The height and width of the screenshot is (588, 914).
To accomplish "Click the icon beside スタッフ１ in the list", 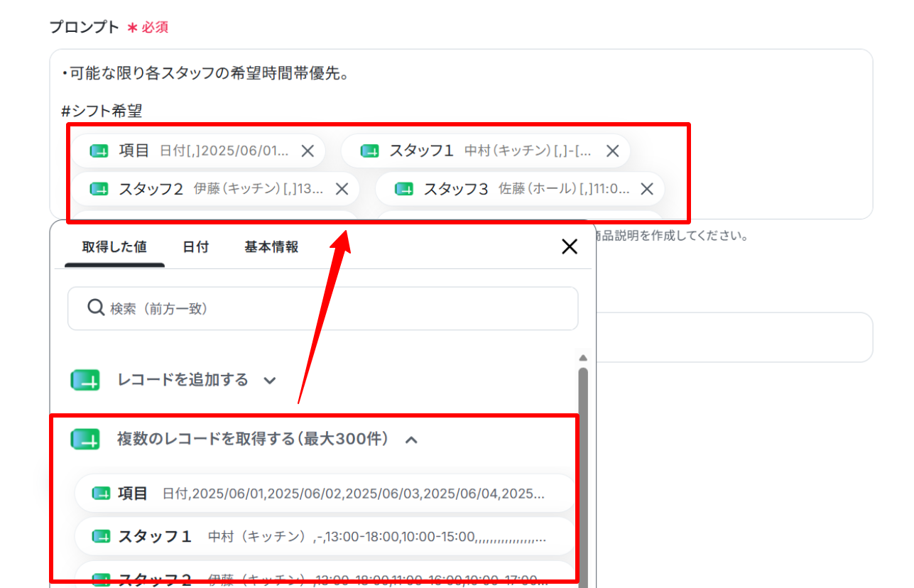I will click(102, 537).
